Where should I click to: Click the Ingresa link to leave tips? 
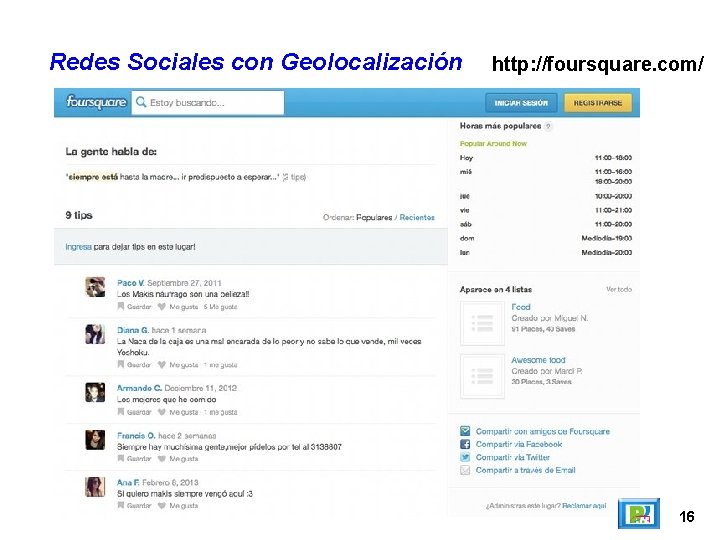(x=78, y=247)
